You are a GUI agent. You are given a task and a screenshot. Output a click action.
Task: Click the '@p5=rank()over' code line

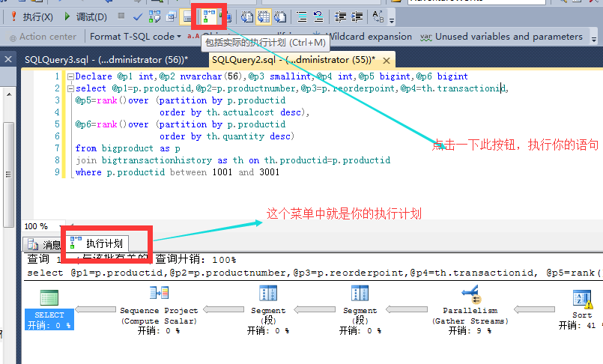pos(181,100)
